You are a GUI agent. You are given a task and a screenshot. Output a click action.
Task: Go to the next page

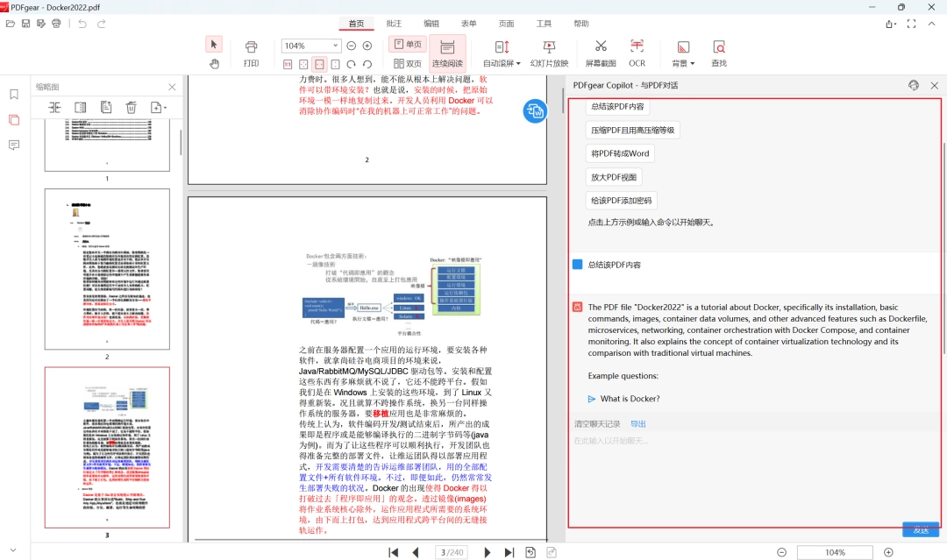(x=487, y=552)
